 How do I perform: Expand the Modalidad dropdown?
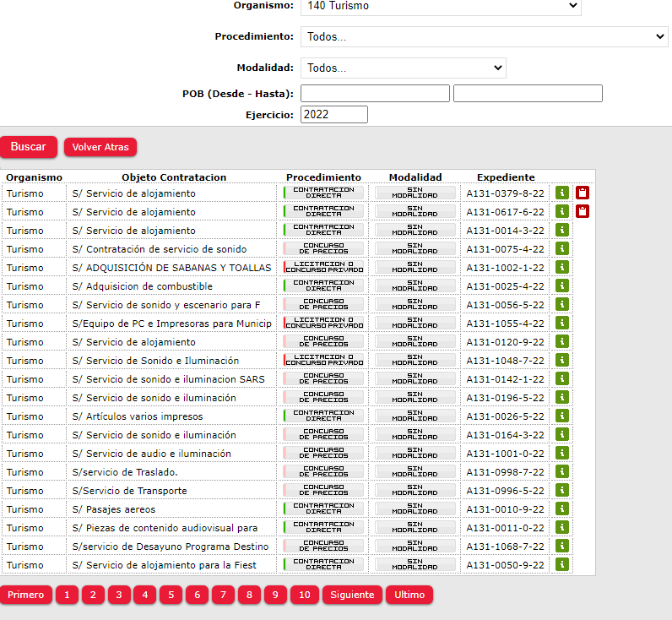(x=404, y=68)
